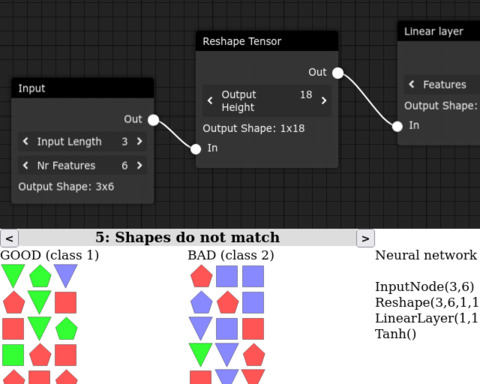Click the Linear layer In connector
480x384 pixels.
click(397, 126)
